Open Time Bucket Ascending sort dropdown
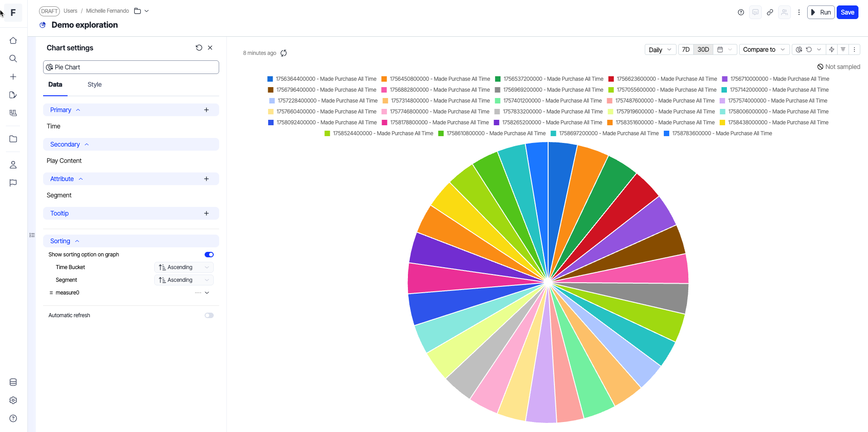This screenshot has height=432, width=868. [184, 267]
